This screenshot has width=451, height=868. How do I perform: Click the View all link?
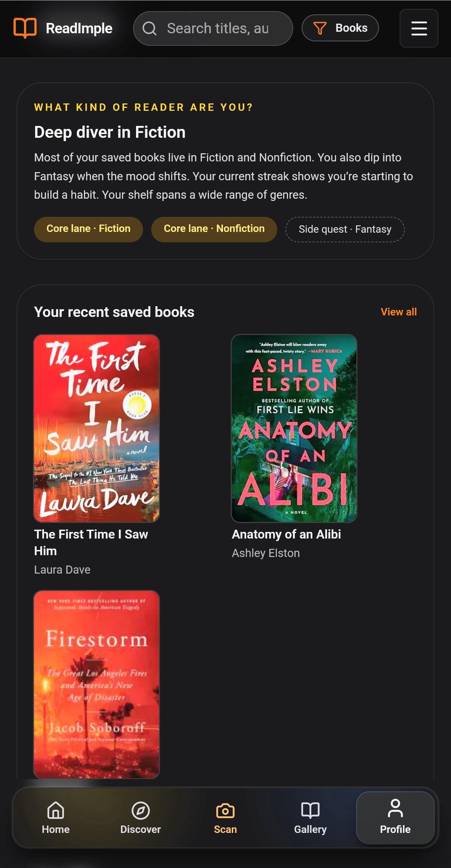point(399,312)
